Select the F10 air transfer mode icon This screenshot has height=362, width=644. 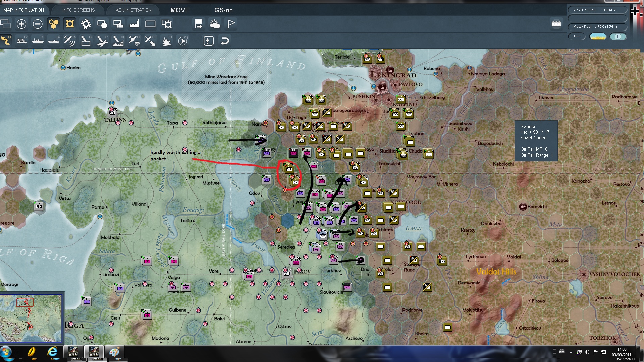[150, 41]
